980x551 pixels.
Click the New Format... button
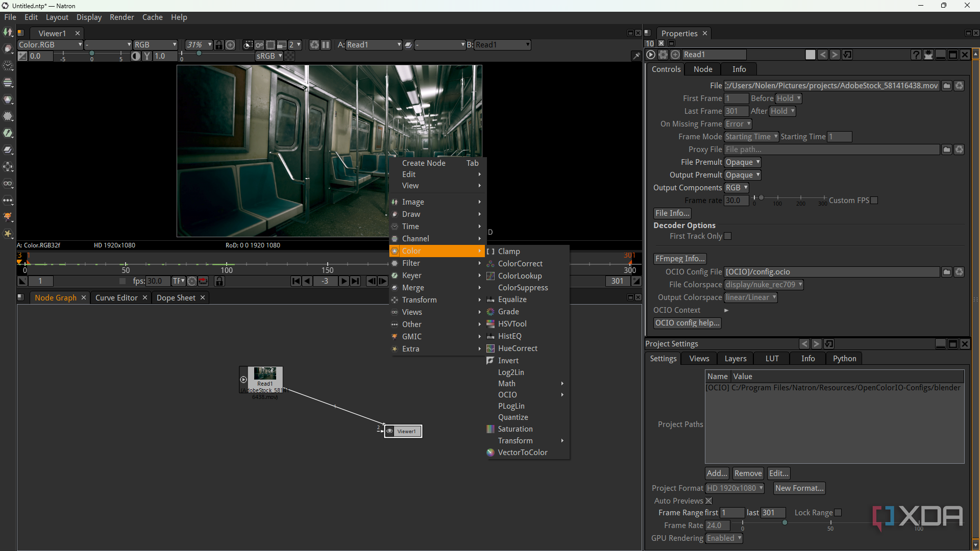pos(799,488)
